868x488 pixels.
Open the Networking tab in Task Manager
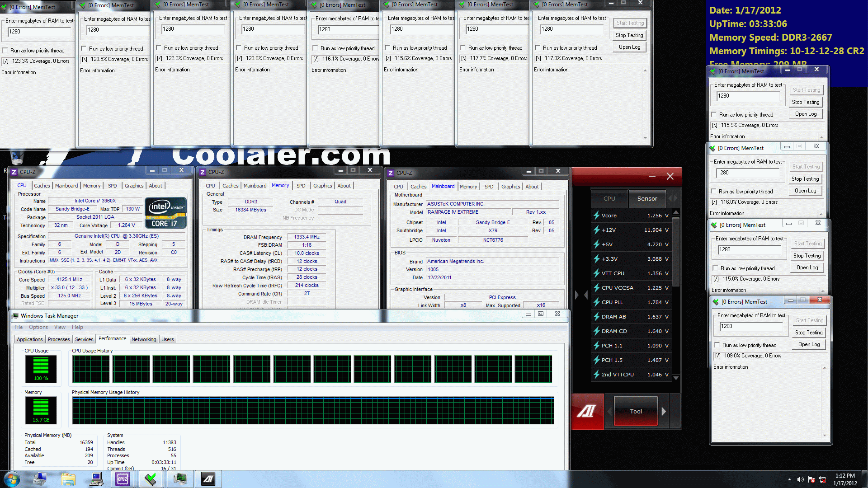point(144,339)
